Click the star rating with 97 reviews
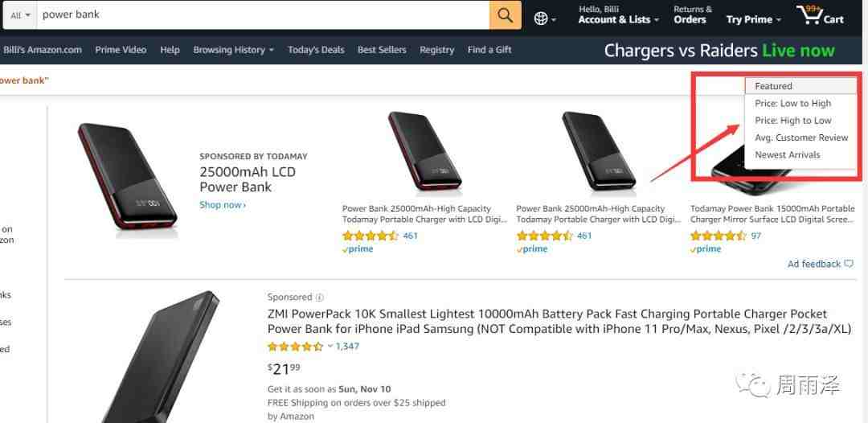Screen dimensions: 868x423 tap(718, 236)
